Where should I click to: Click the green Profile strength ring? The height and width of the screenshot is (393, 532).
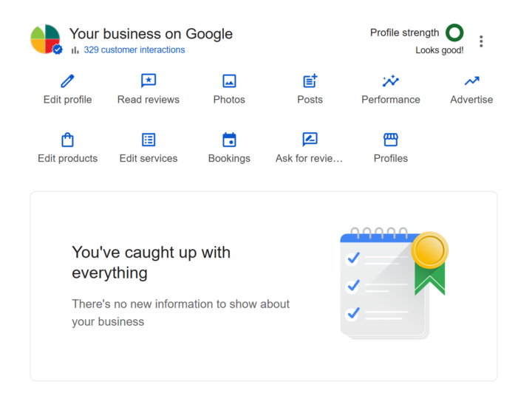[x=454, y=33]
